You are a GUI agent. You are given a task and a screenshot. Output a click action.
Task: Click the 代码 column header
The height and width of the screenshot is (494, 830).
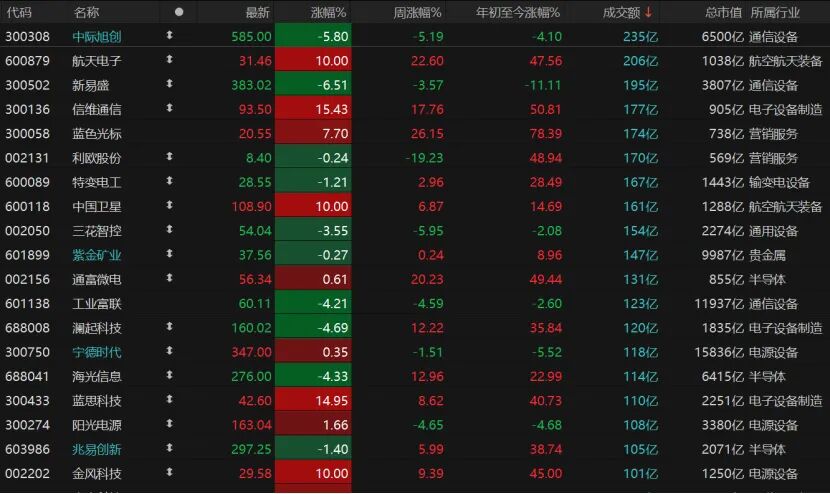pos(19,12)
